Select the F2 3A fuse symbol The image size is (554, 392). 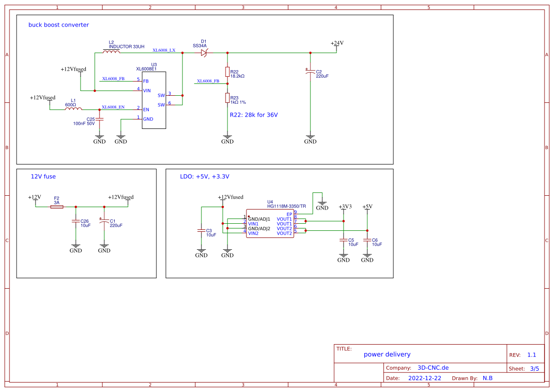click(x=56, y=207)
